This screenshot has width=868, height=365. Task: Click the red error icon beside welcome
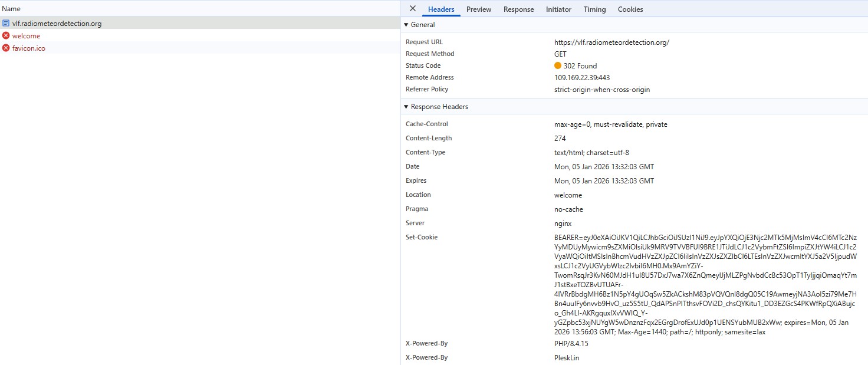pyautogui.click(x=6, y=36)
